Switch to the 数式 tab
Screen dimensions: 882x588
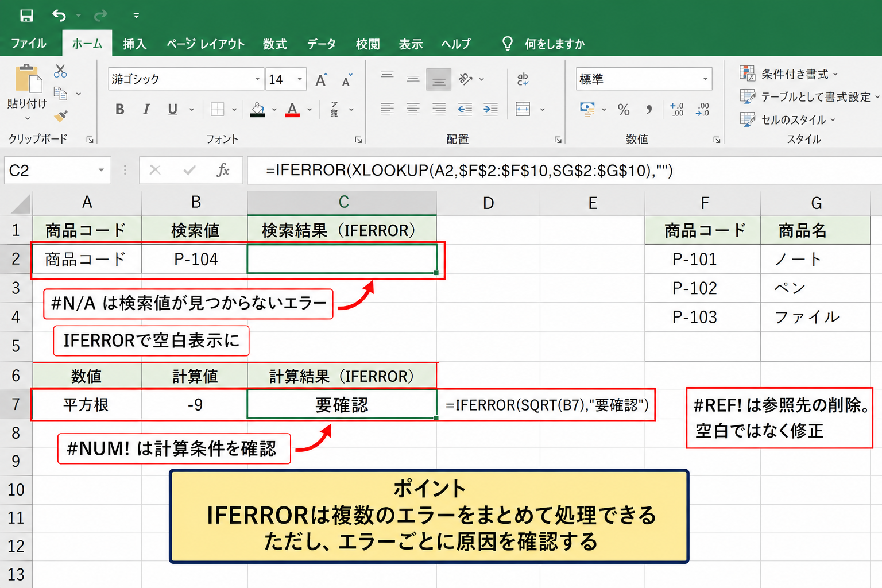(x=274, y=44)
